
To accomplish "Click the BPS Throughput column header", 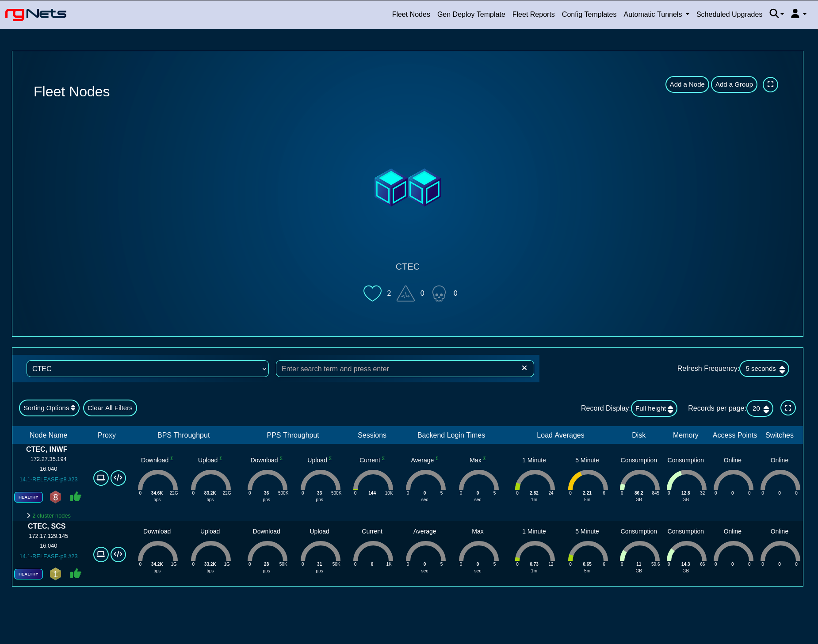I will (183, 435).
